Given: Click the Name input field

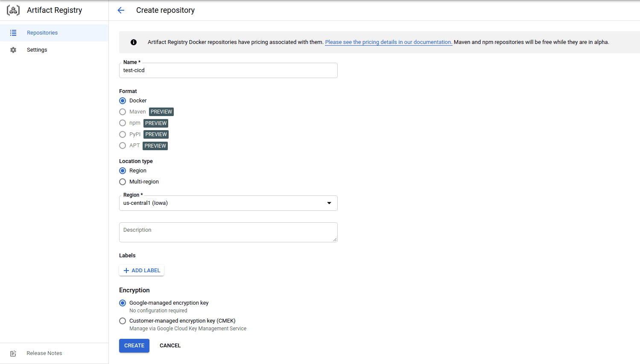Looking at the screenshot, I should 228,70.
